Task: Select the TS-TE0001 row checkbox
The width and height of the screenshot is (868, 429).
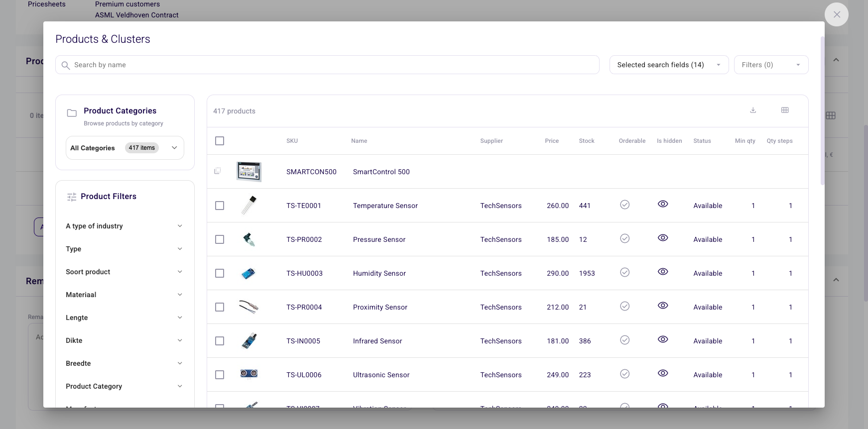Action: point(220,206)
